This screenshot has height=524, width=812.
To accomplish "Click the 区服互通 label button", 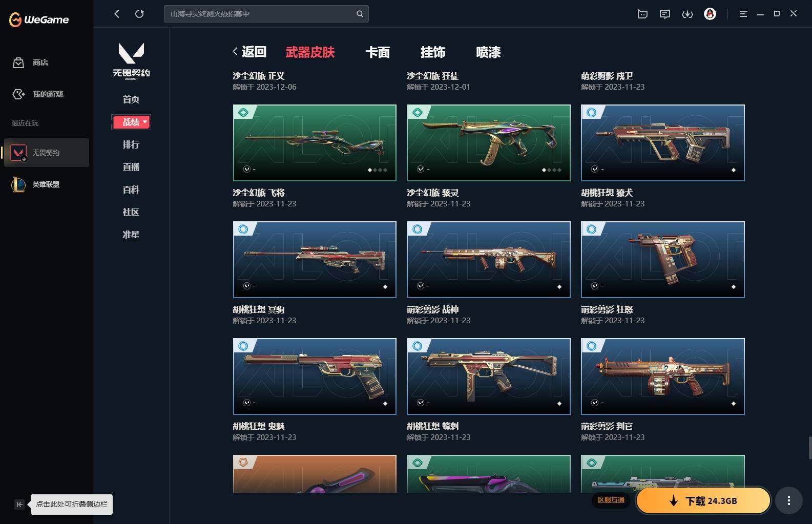I will pos(611,500).
